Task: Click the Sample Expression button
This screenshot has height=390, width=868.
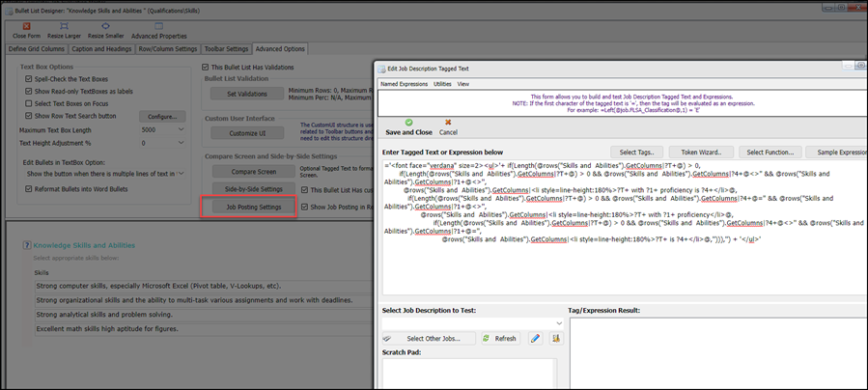Action: 836,153
